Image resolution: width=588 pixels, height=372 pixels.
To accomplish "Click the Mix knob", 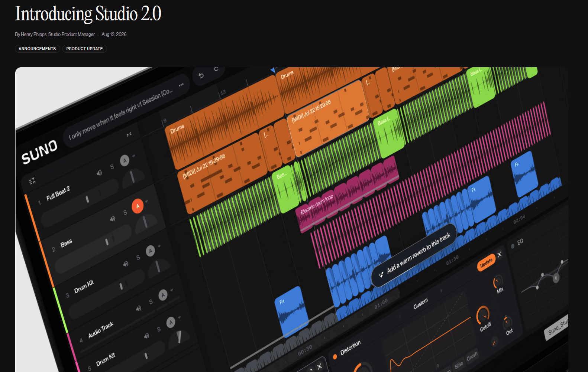I will (497, 281).
